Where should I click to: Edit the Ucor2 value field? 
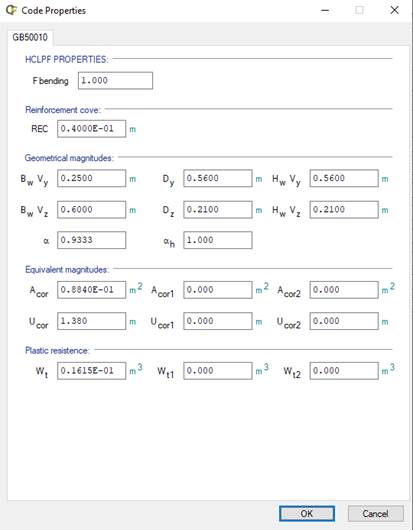click(x=344, y=321)
